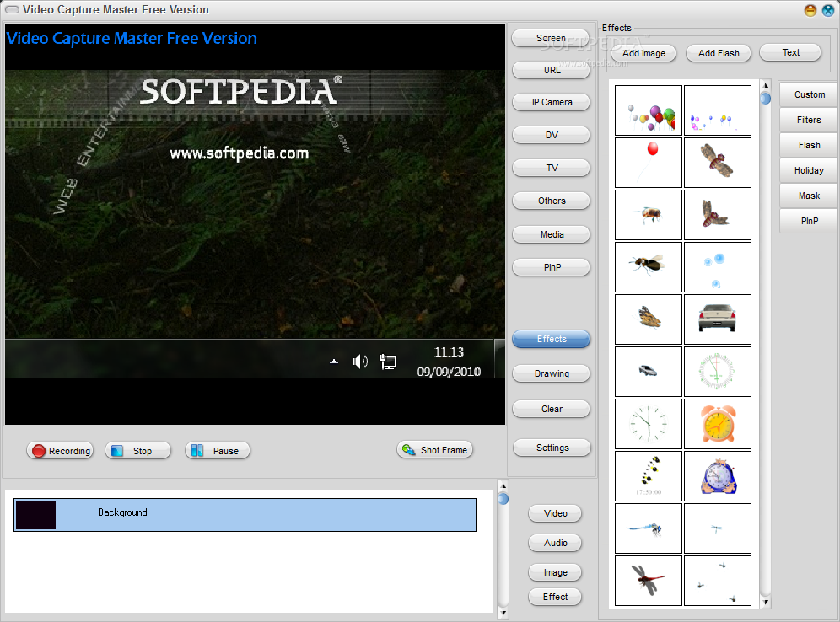
Task: Click the layers list scroll down arrow
Action: click(x=503, y=613)
